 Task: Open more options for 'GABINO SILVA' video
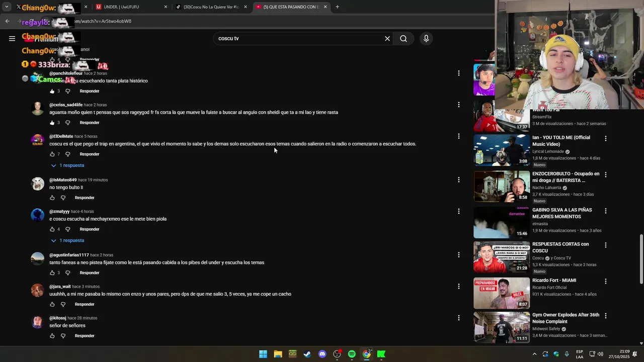click(x=605, y=211)
